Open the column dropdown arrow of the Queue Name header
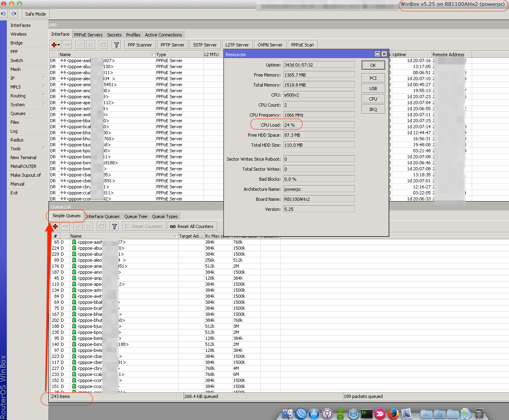The height and width of the screenshot is (420, 509). pyautogui.click(x=175, y=236)
